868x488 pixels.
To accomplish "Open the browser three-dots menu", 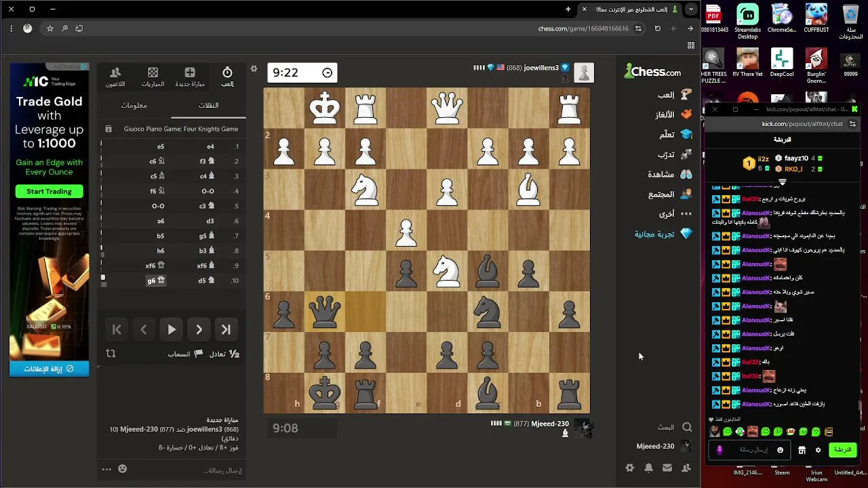I will pyautogui.click(x=11, y=28).
